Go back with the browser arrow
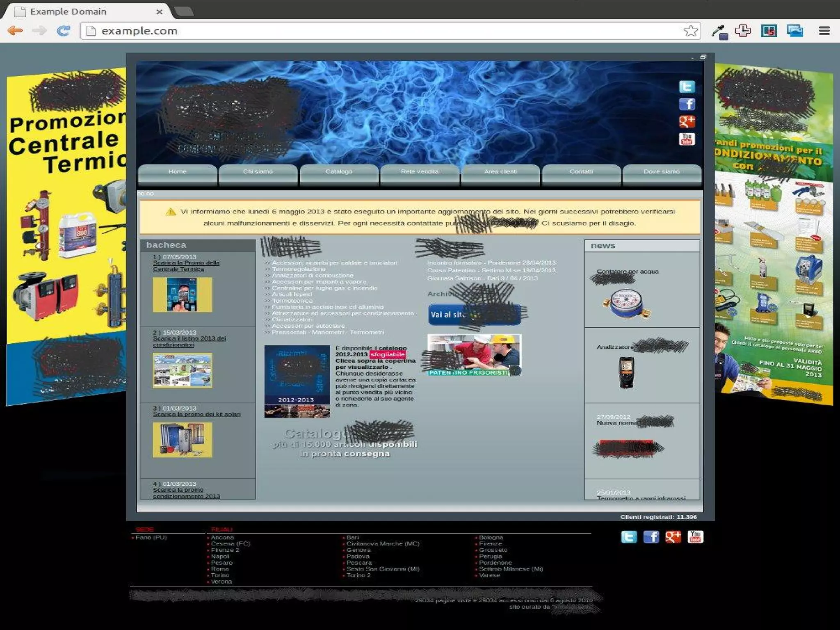Viewport: 840px width, 630px height. [x=15, y=31]
